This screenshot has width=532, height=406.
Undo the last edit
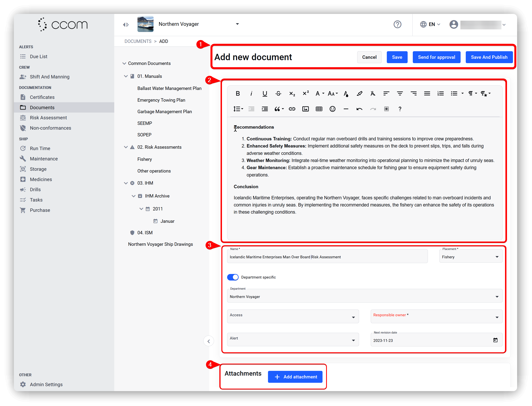[359, 109]
